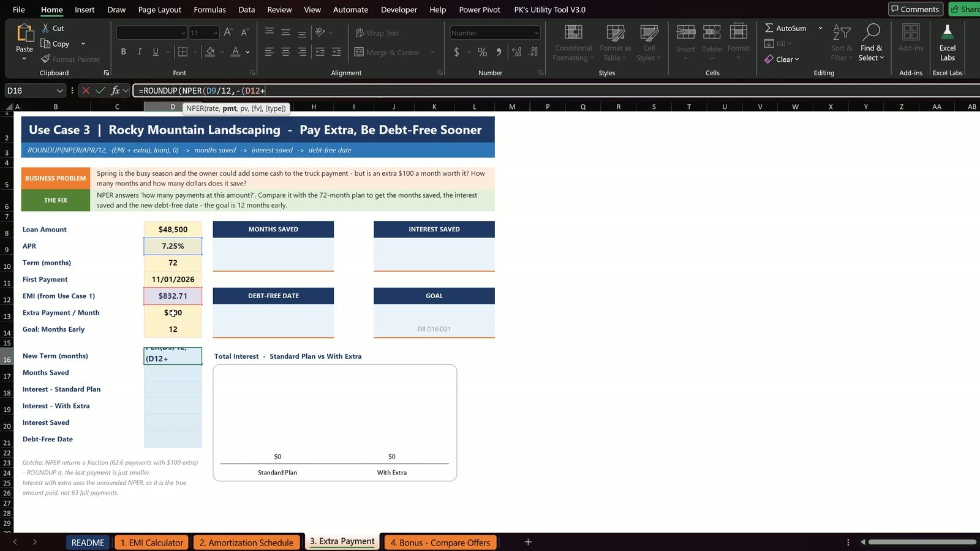
Task: Add a new sheet with plus button
Action: (x=528, y=542)
